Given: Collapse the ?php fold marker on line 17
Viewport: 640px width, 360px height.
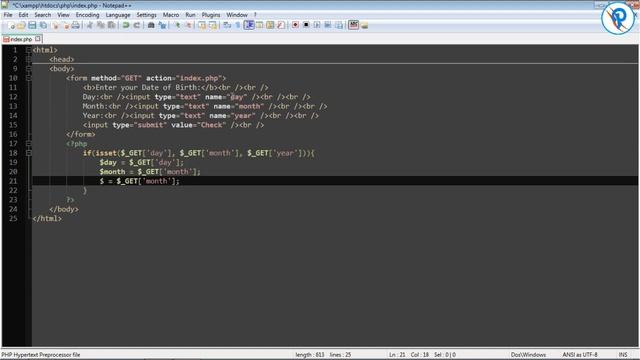Looking at the screenshot, I should (x=29, y=144).
